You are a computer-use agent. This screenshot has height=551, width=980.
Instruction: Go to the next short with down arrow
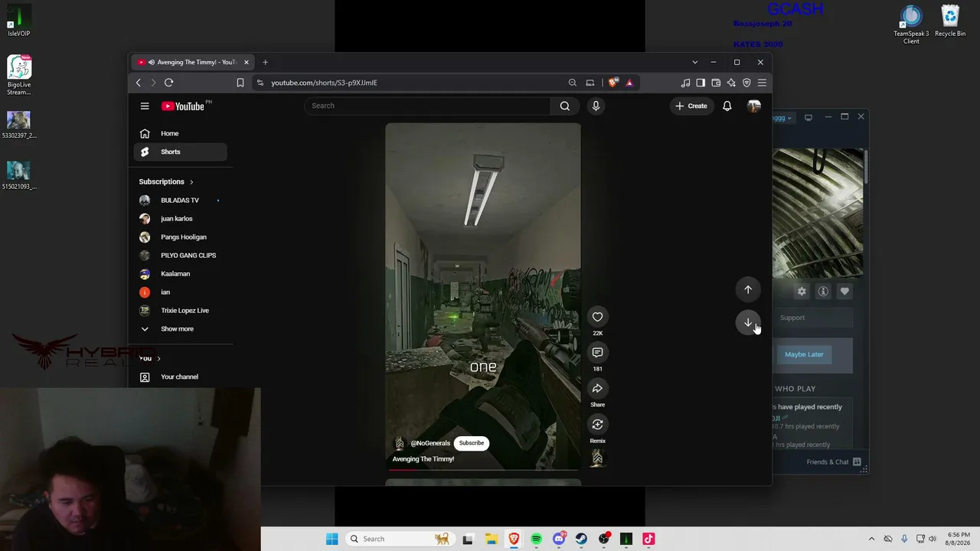pyautogui.click(x=748, y=322)
